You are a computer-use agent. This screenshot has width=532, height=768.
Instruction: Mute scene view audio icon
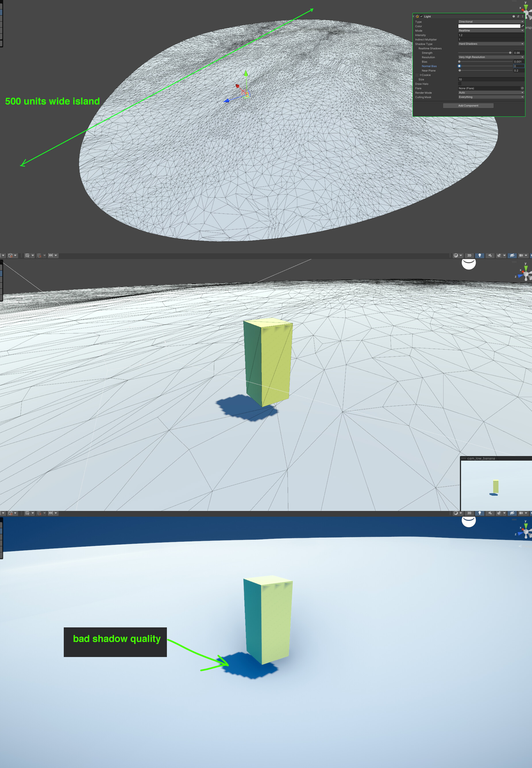coord(490,255)
